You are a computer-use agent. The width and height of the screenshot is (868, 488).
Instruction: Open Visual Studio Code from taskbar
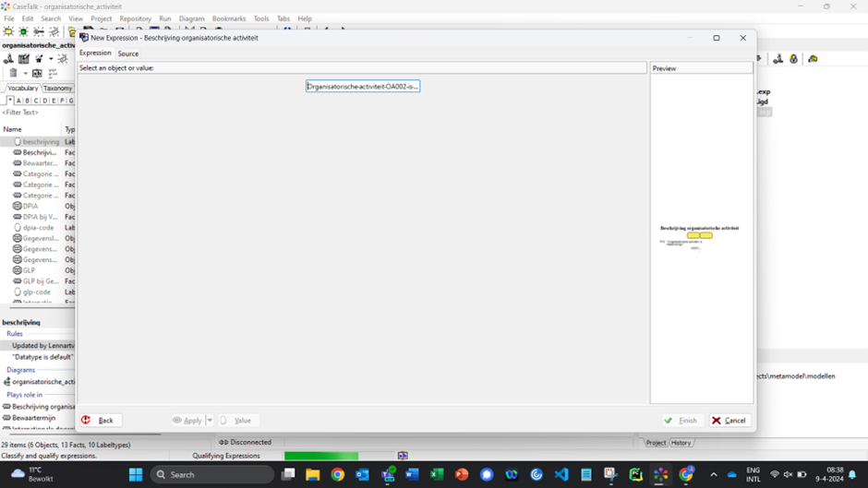(x=561, y=474)
